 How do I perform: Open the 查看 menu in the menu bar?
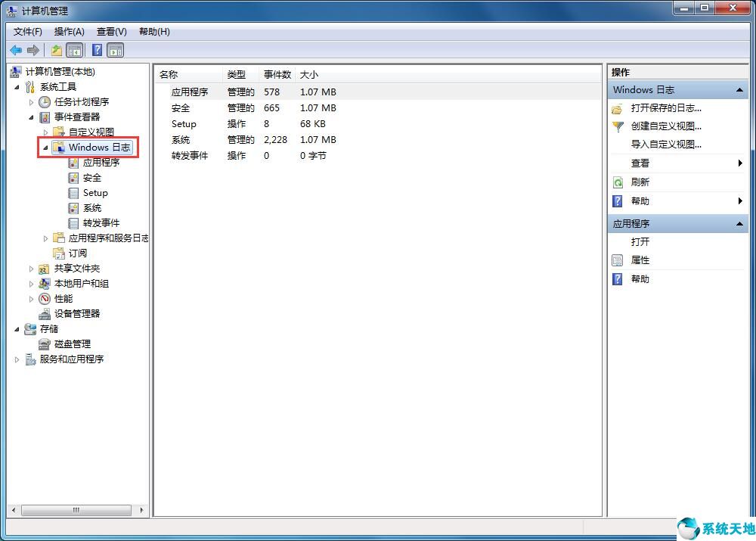110,31
